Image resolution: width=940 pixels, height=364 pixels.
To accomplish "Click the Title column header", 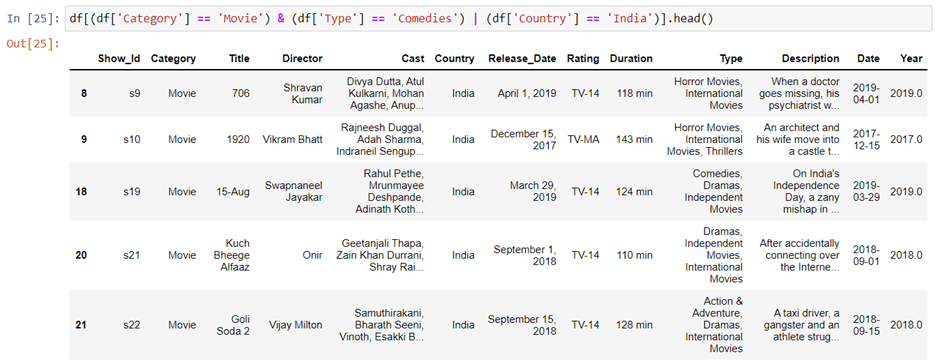I will tap(239, 59).
